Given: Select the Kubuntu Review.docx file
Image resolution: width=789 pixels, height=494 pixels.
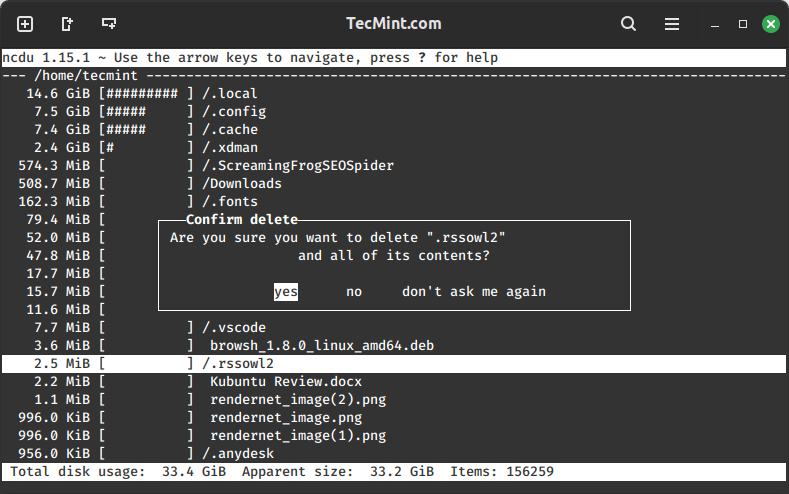Looking at the screenshot, I should (x=285, y=382).
